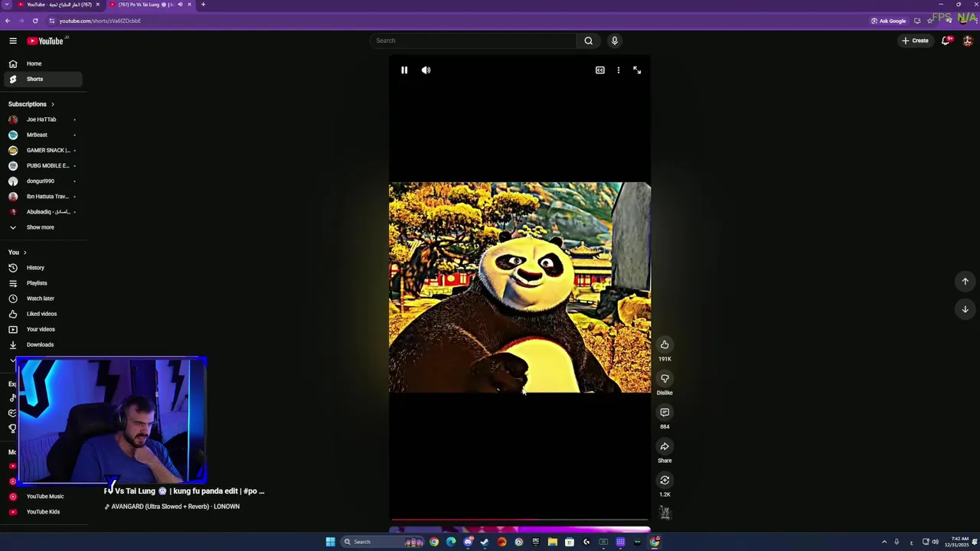Image resolution: width=980 pixels, height=551 pixels.
Task: Go to next Short with down arrow
Action: click(x=965, y=309)
